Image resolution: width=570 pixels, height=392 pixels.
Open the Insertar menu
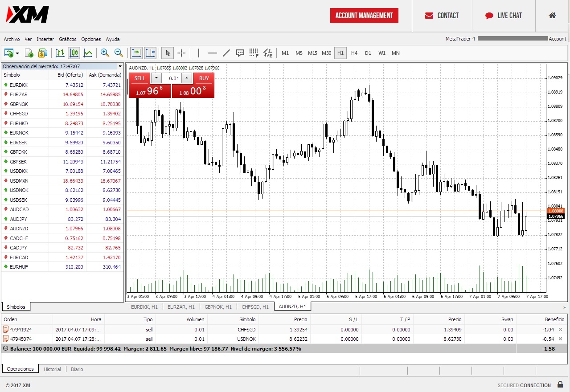pyautogui.click(x=45, y=39)
